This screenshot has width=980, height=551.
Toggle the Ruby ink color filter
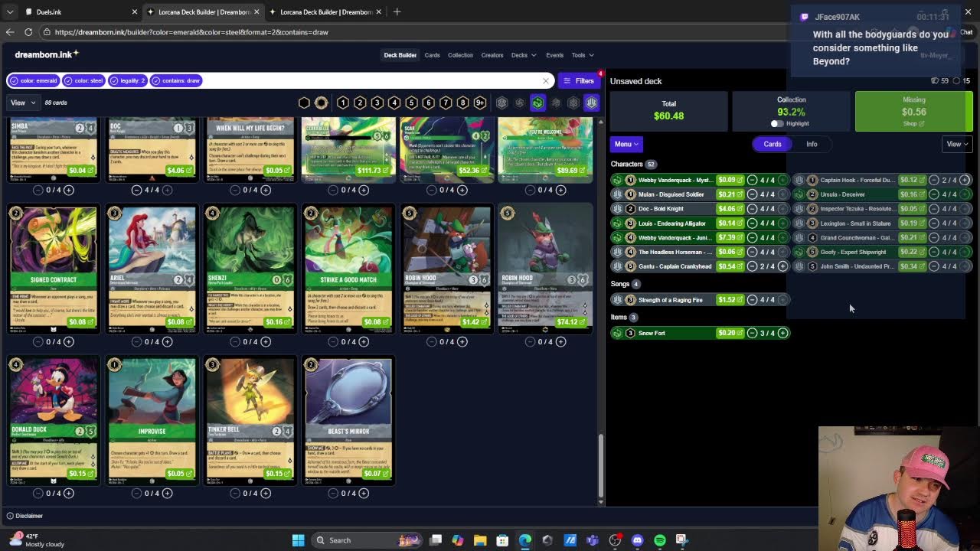coord(556,103)
